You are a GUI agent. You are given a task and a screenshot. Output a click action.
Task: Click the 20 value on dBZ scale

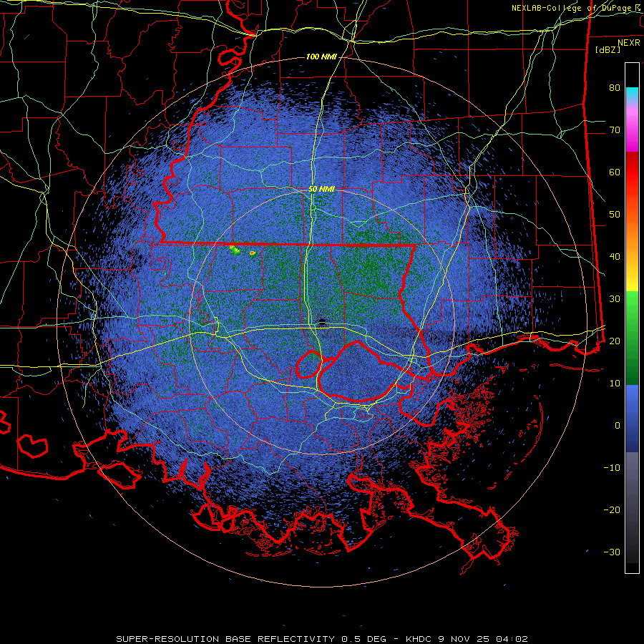click(615, 341)
